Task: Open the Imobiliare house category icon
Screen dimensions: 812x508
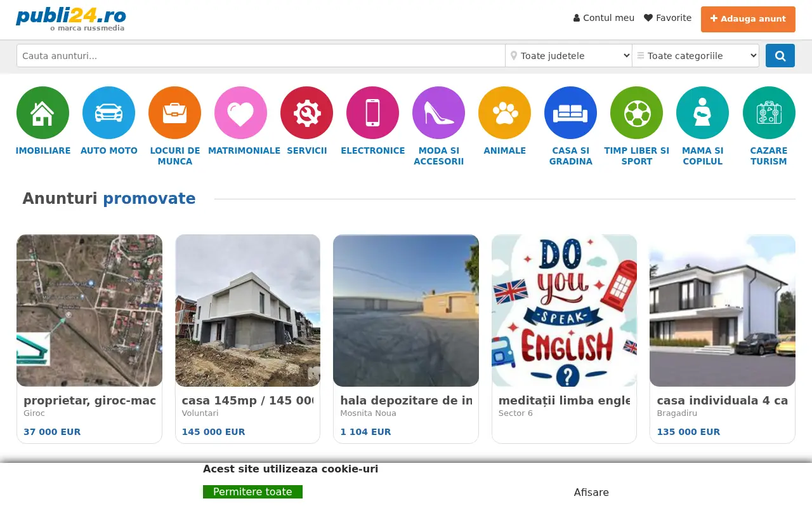Action: point(43,113)
